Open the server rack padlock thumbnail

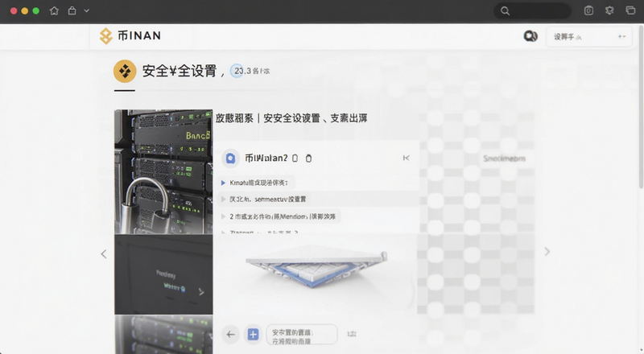point(163,171)
